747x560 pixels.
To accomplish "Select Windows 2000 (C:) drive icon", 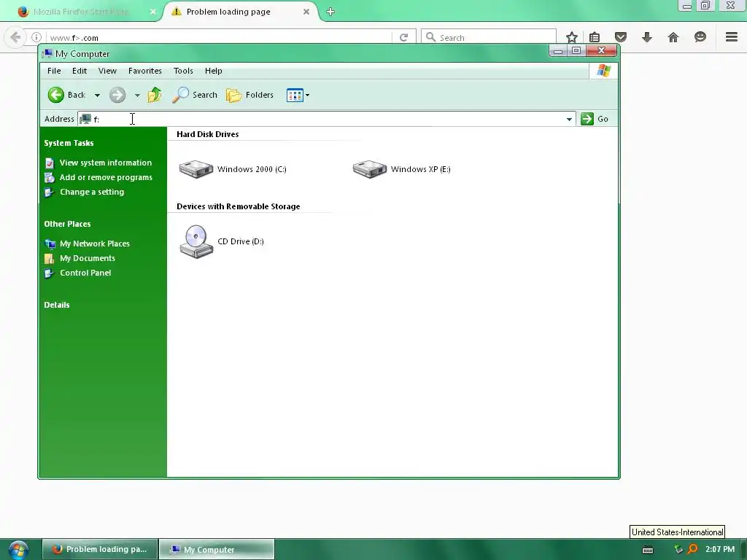I will pyautogui.click(x=196, y=169).
